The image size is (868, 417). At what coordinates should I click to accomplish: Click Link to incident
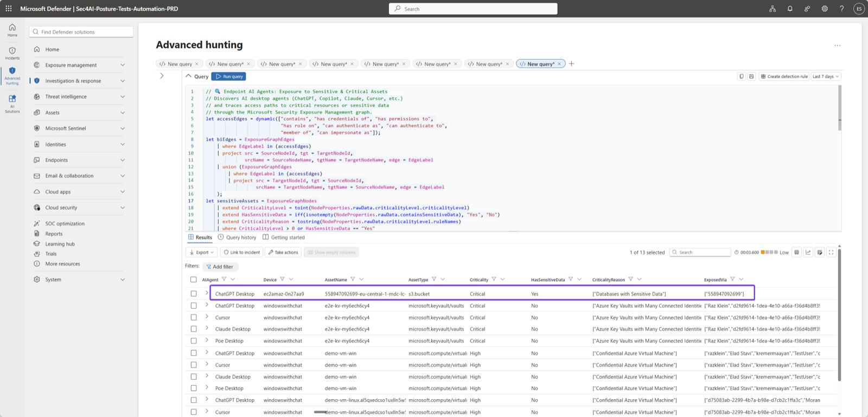click(241, 252)
